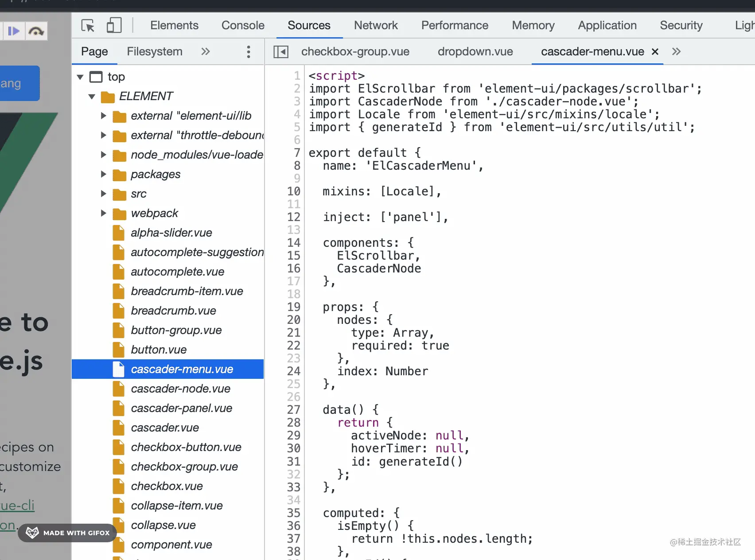Image resolution: width=755 pixels, height=560 pixels.
Task: Resume script execution with the play icon
Action: click(14, 31)
